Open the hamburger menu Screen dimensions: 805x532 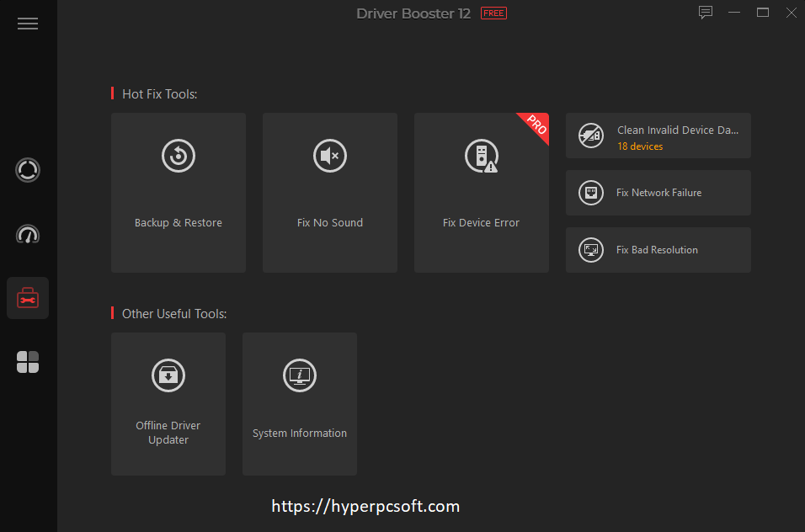pyautogui.click(x=28, y=24)
